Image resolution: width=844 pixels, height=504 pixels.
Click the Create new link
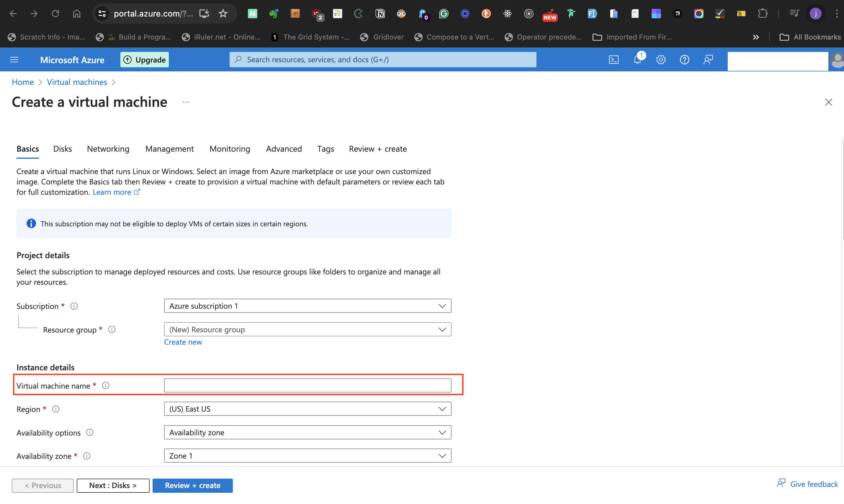coord(183,342)
